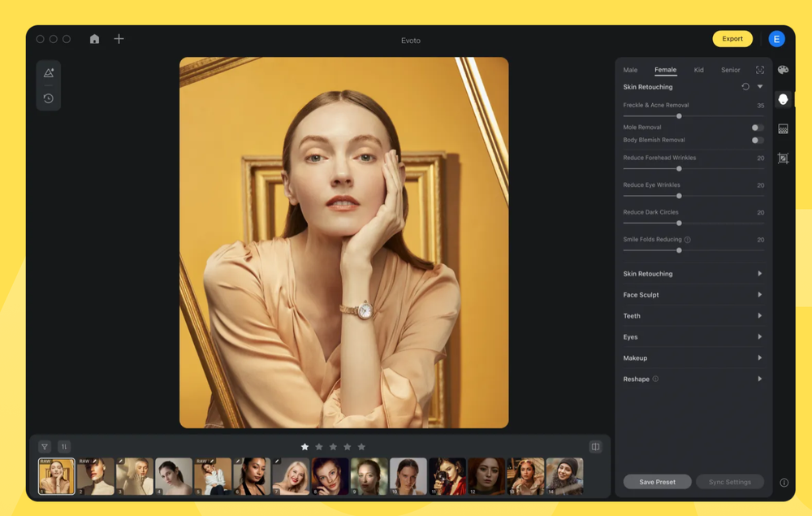The height and width of the screenshot is (516, 812).
Task: Set rating to one star
Action: (x=304, y=447)
